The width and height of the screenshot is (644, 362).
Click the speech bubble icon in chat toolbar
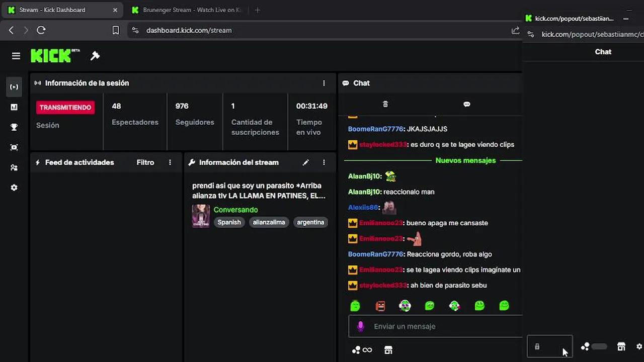pos(467,104)
